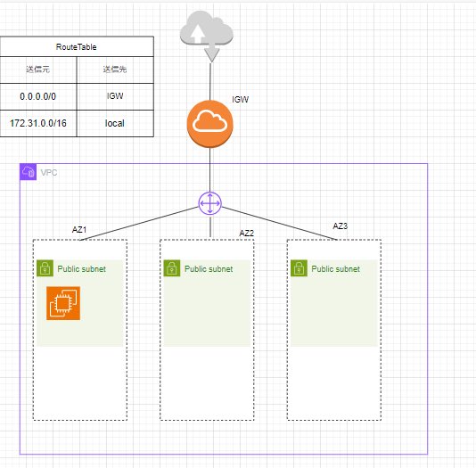This screenshot has height=468, width=476.
Task: Select the connector line from router to AZ1
Action: click(x=139, y=224)
